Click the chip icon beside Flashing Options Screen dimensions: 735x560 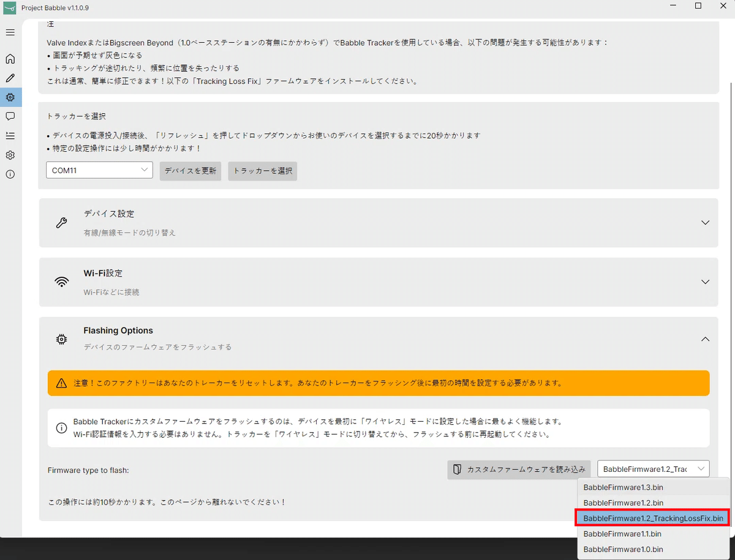tap(61, 339)
